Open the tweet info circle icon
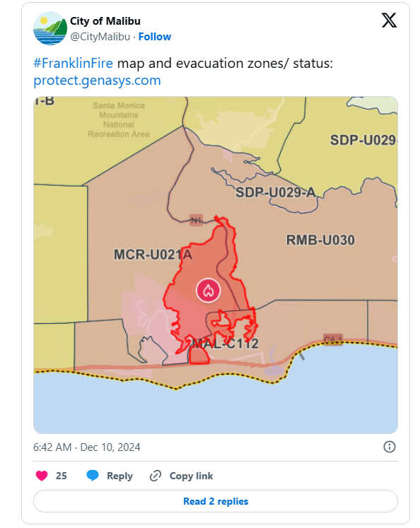Screen dimensions: 420x528 tap(390, 447)
